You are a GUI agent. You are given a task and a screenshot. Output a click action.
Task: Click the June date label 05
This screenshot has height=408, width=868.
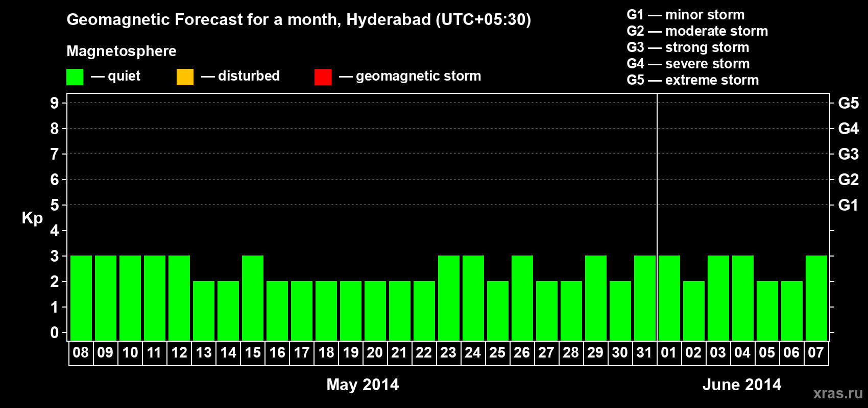767,352
